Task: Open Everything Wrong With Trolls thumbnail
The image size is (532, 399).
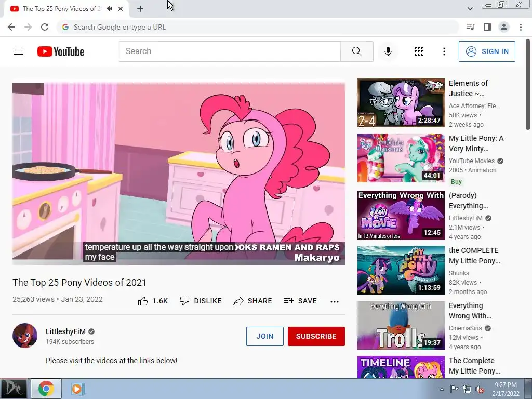Action: 401,325
